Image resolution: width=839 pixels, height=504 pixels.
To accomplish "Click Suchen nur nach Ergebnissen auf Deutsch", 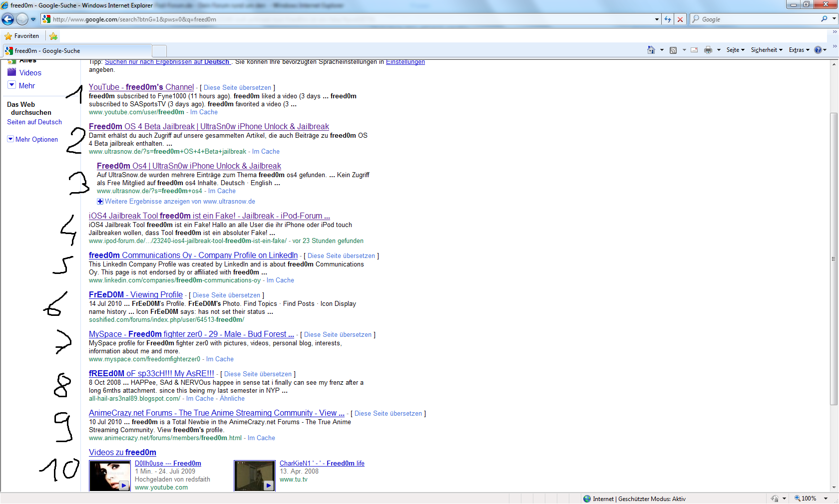I will click(167, 62).
